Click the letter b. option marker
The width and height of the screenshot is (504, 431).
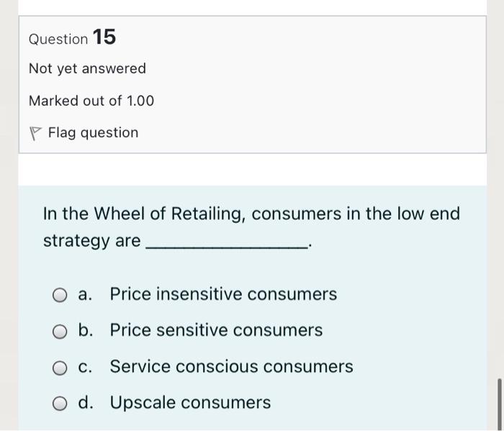click(x=86, y=330)
